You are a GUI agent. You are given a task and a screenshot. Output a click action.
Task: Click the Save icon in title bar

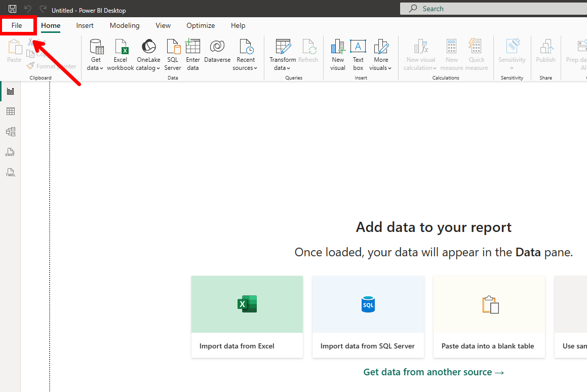click(13, 9)
